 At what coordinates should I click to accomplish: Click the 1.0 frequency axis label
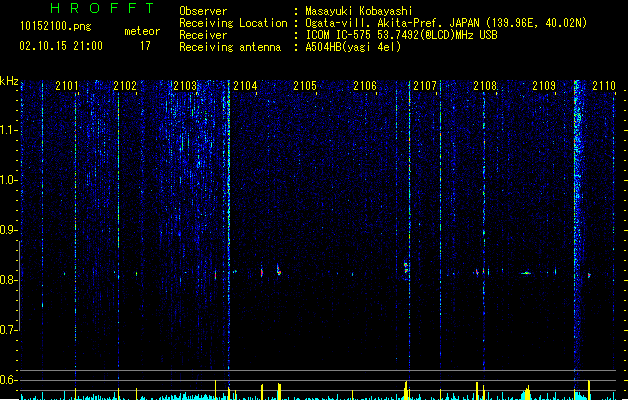click(8, 180)
